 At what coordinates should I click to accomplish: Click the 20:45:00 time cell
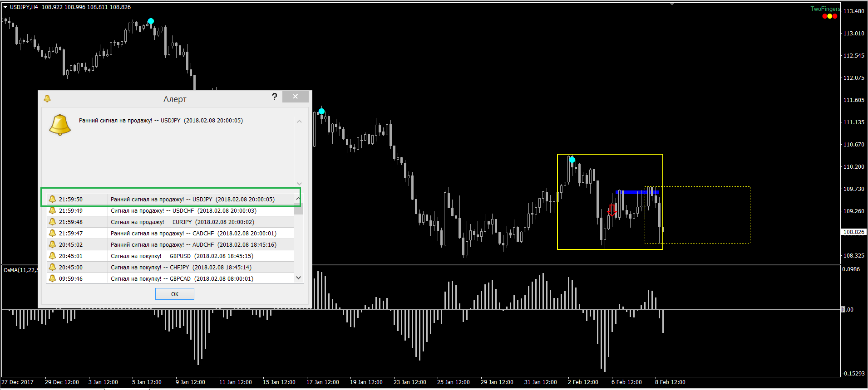pyautogui.click(x=71, y=267)
